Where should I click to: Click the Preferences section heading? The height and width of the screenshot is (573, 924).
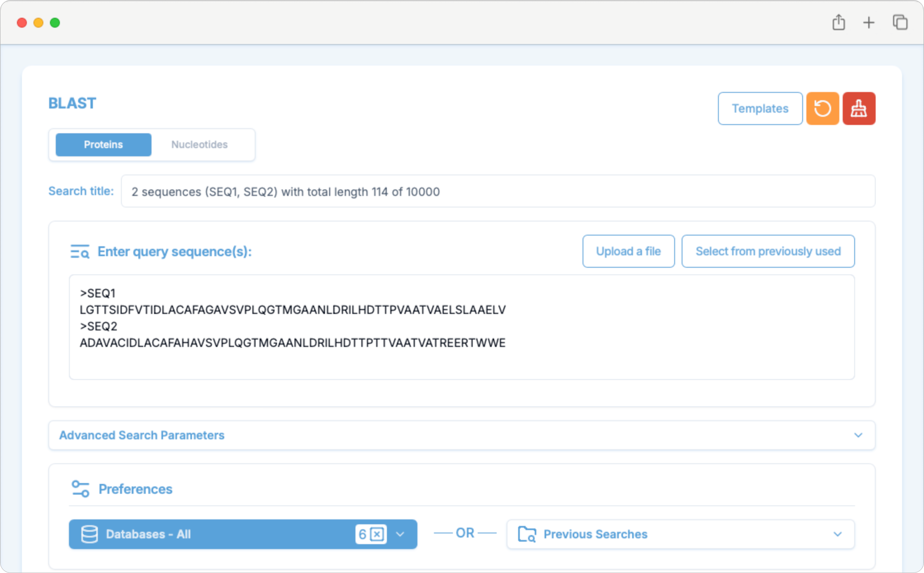point(135,489)
